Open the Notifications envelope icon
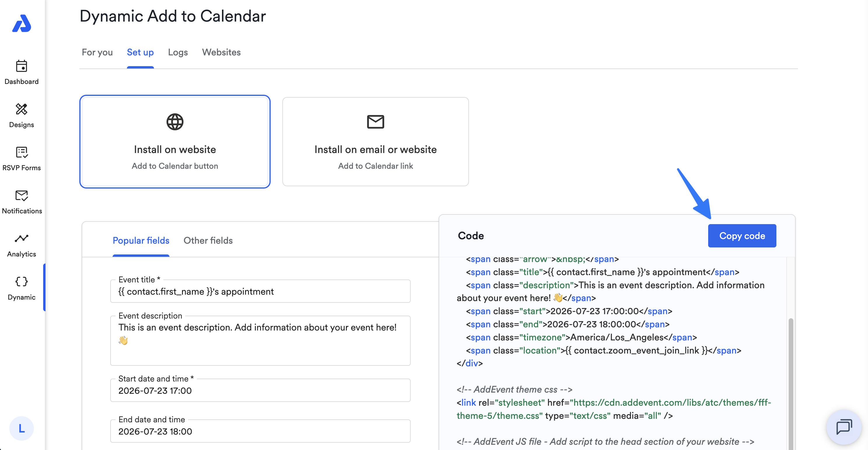 pyautogui.click(x=22, y=195)
